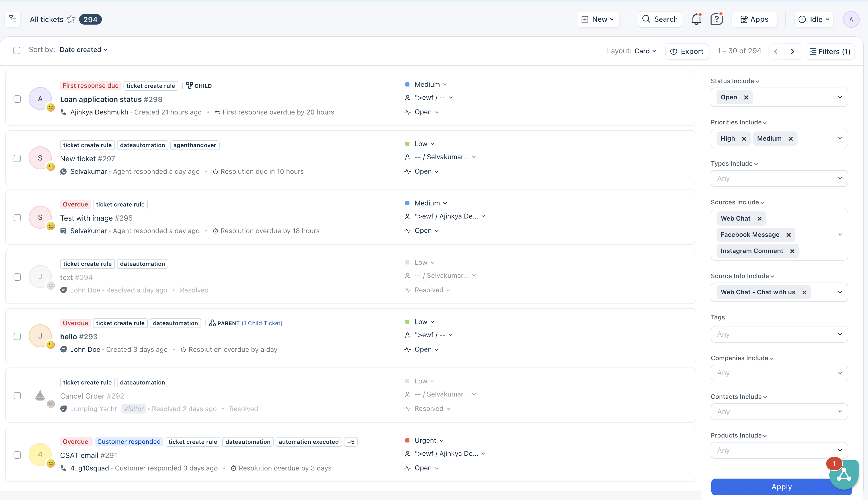This screenshot has height=500, width=868.
Task: Open the floating chat widget icon
Action: (844, 475)
